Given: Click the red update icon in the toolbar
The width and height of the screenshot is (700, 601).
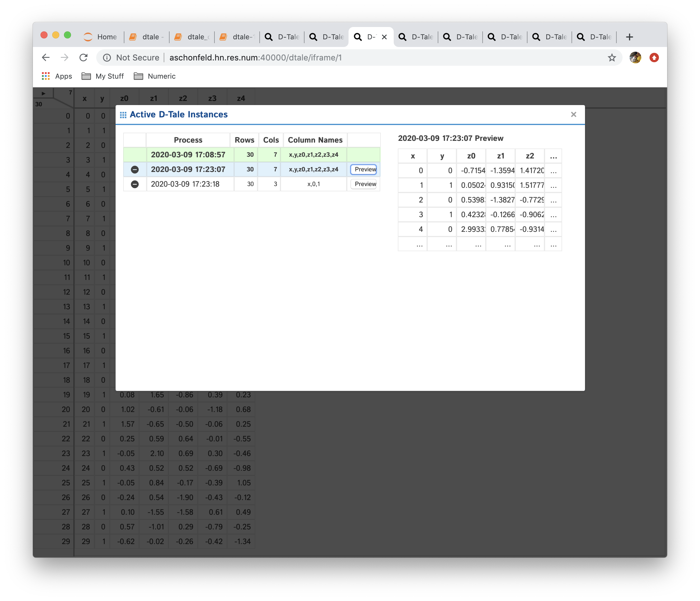Looking at the screenshot, I should click(654, 58).
